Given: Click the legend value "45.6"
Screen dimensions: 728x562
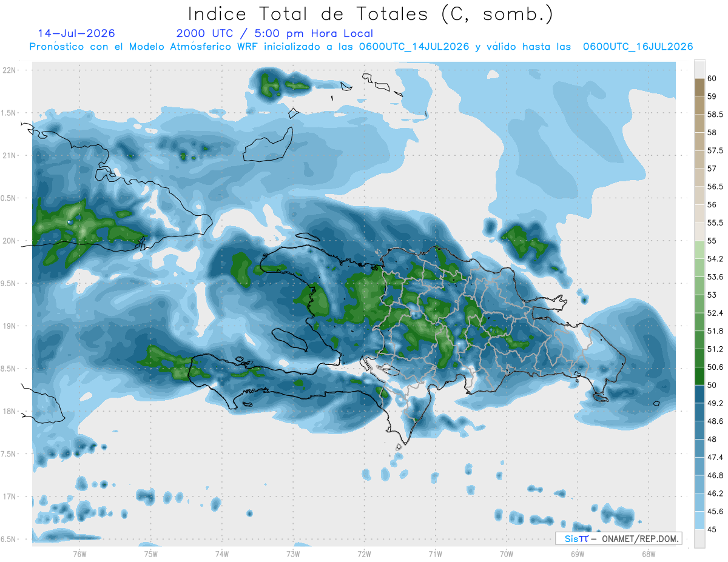Looking at the screenshot, I should pyautogui.click(x=715, y=512).
